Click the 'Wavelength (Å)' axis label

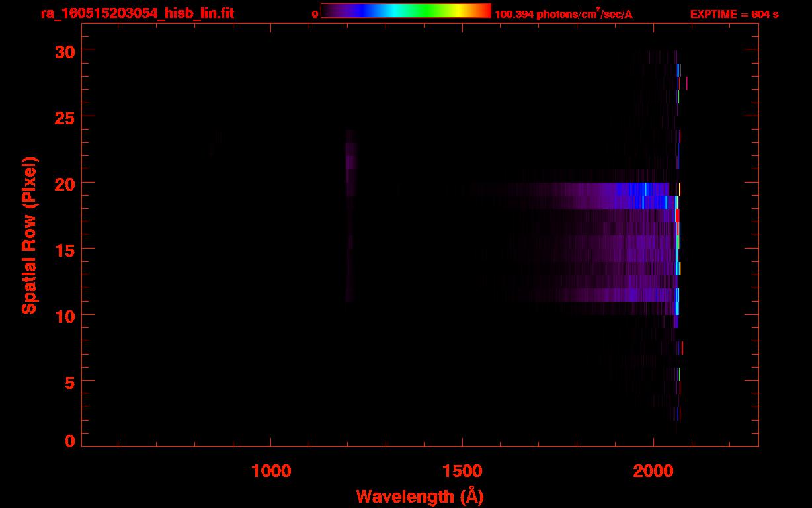coord(420,496)
